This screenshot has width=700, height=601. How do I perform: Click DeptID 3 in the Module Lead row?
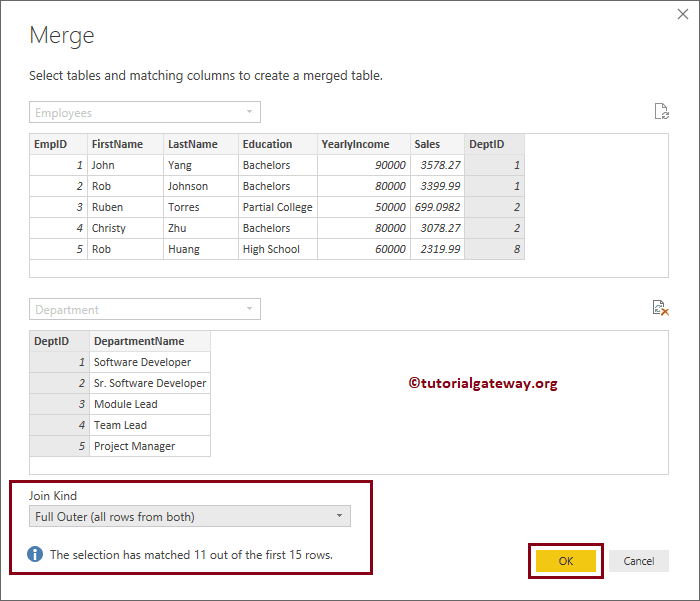coord(59,404)
